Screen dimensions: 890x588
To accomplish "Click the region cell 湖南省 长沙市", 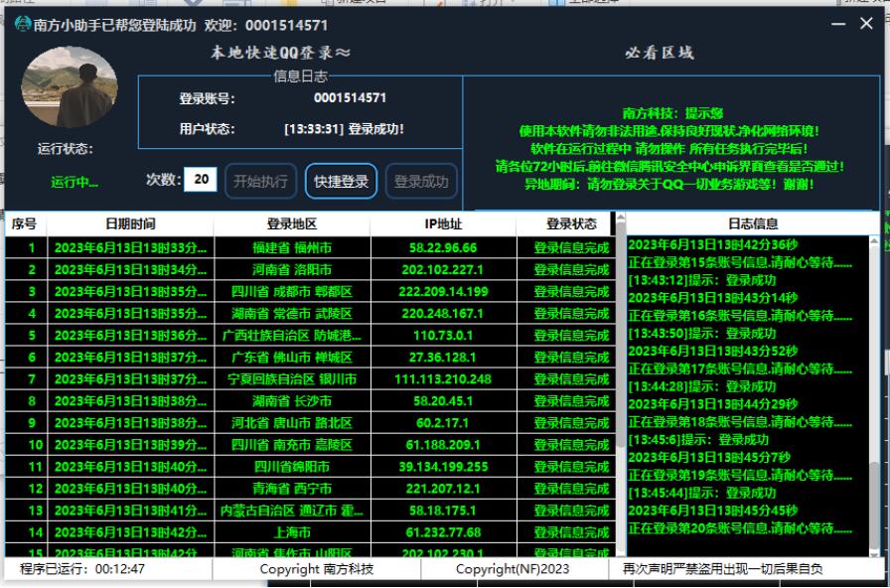I will (292, 401).
